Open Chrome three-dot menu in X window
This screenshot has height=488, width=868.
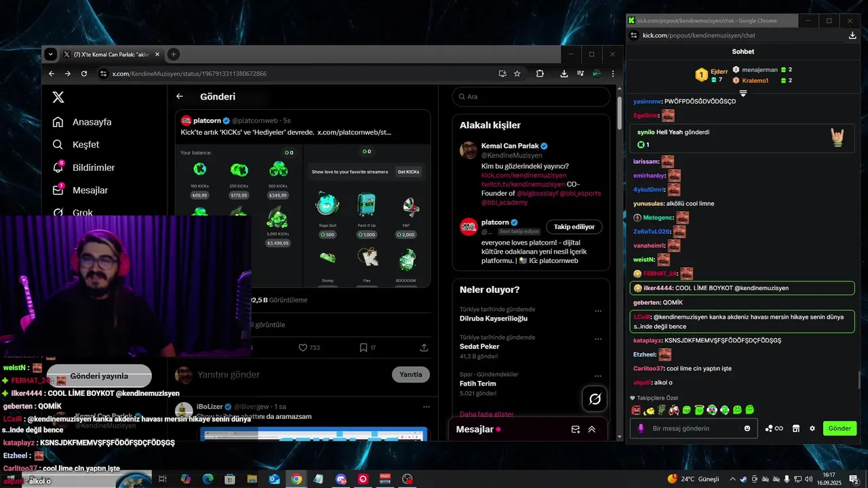pos(613,73)
